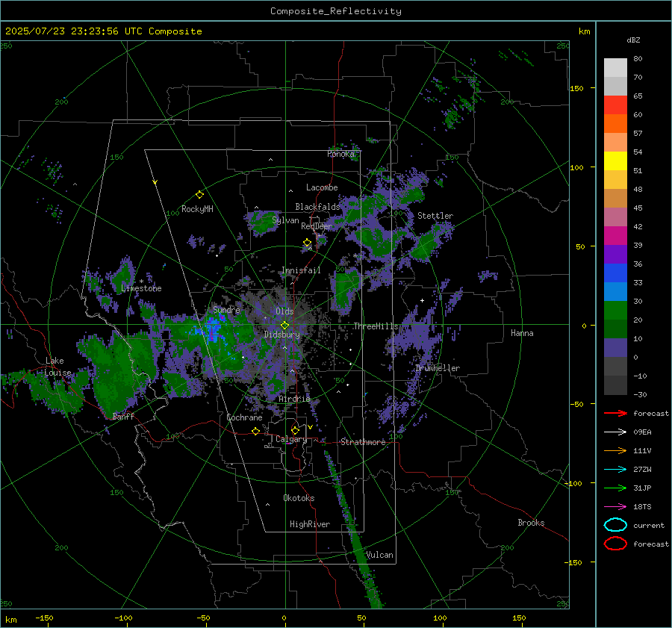Click the red forecast ellipse icon
672x628 pixels.
[615, 544]
